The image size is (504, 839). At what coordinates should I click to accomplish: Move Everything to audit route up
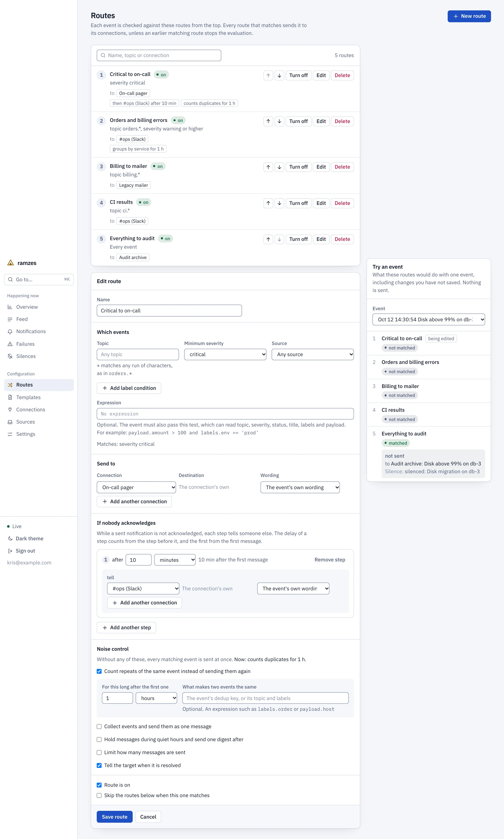click(268, 239)
